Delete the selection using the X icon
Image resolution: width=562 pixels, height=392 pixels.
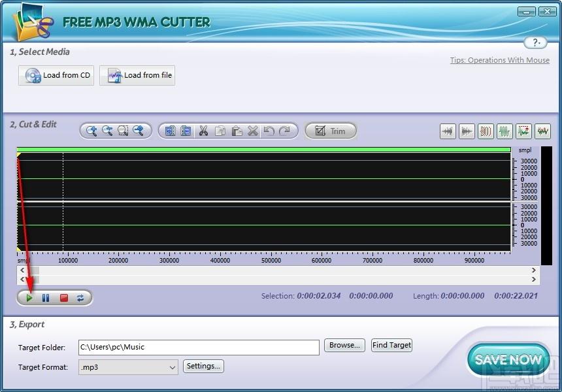[x=253, y=131]
